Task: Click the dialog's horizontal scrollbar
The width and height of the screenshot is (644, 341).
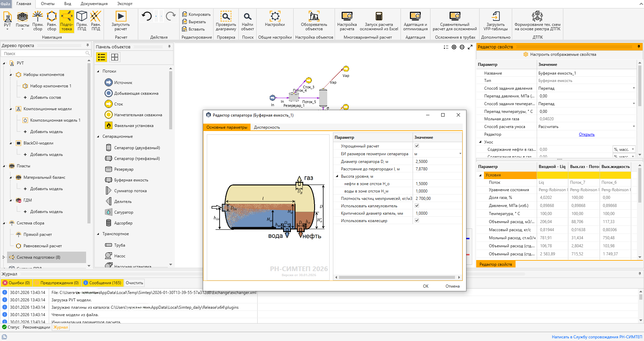Action: click(397, 278)
